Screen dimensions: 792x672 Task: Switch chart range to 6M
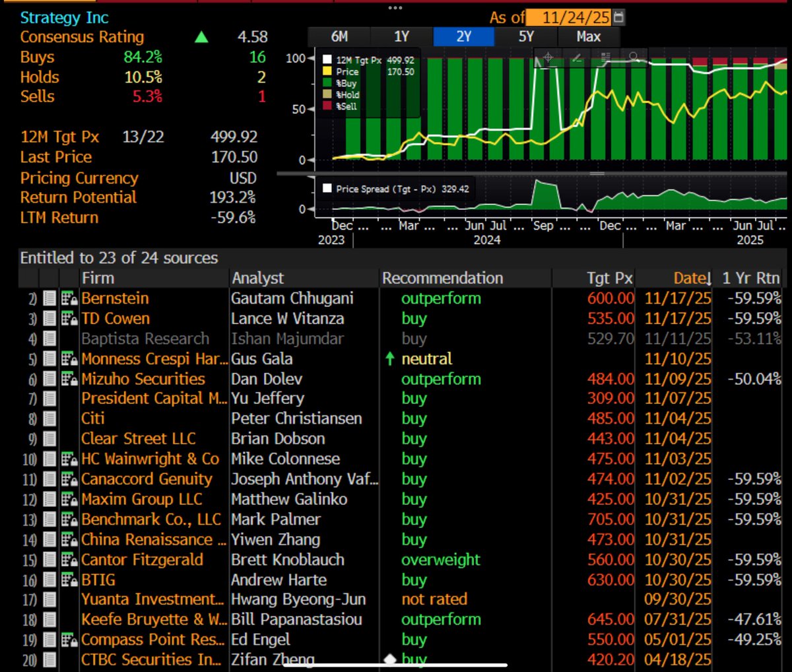tap(339, 36)
